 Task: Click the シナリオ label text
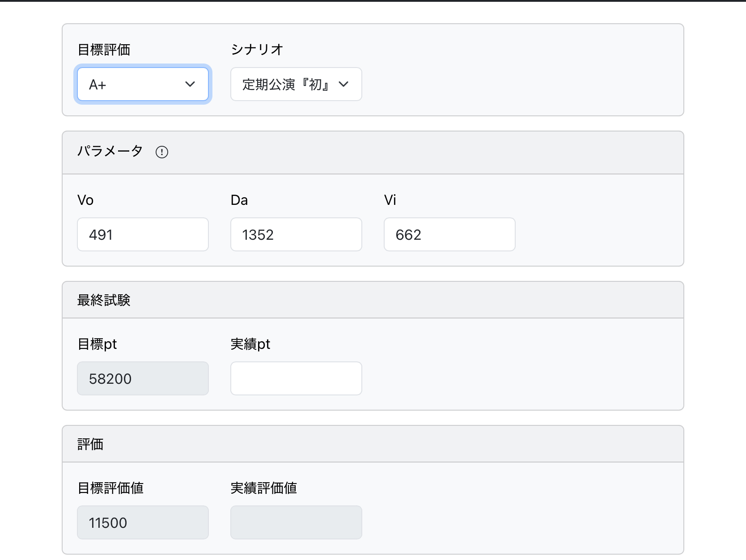click(x=257, y=50)
